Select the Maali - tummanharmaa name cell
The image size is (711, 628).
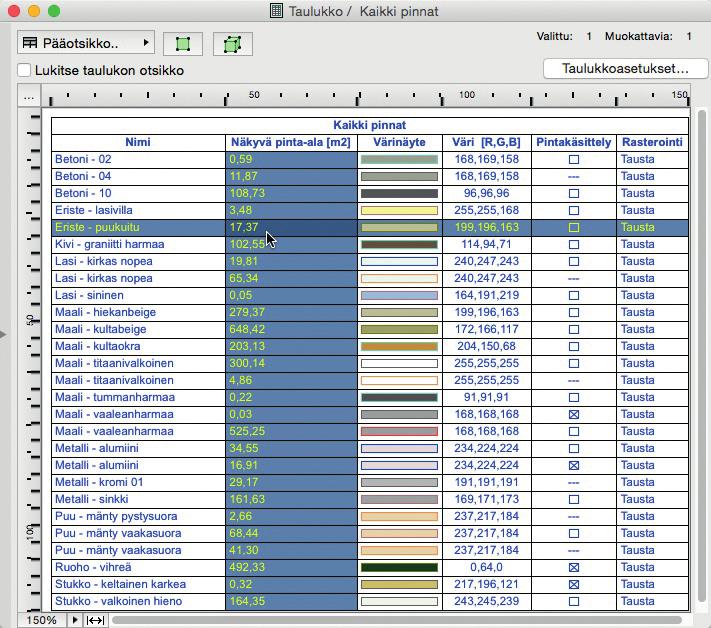[x=138, y=398]
